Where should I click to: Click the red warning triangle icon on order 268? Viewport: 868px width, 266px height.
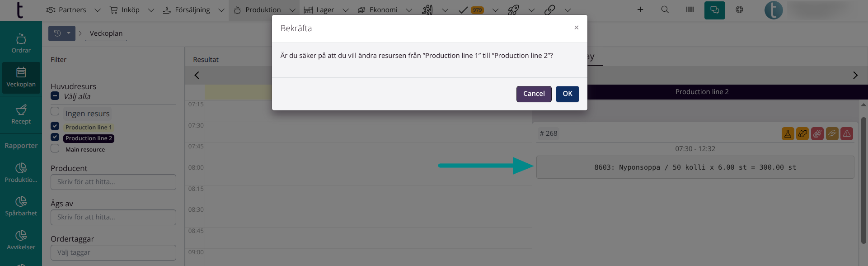[847, 133]
